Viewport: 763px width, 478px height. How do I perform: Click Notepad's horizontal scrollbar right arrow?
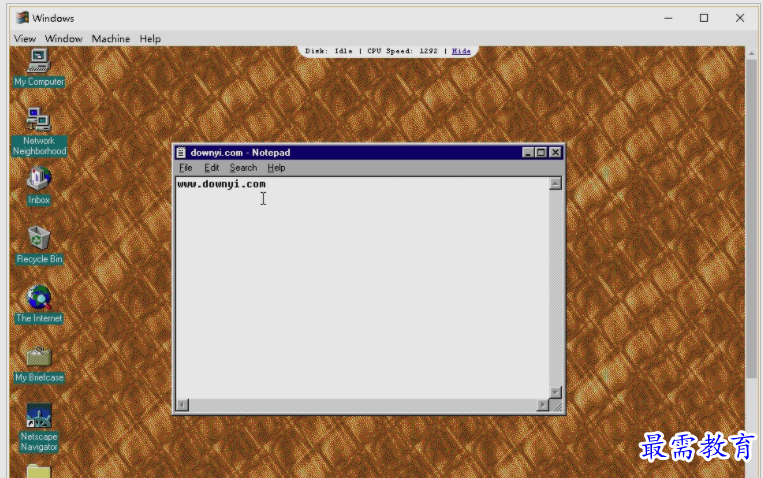pos(543,405)
